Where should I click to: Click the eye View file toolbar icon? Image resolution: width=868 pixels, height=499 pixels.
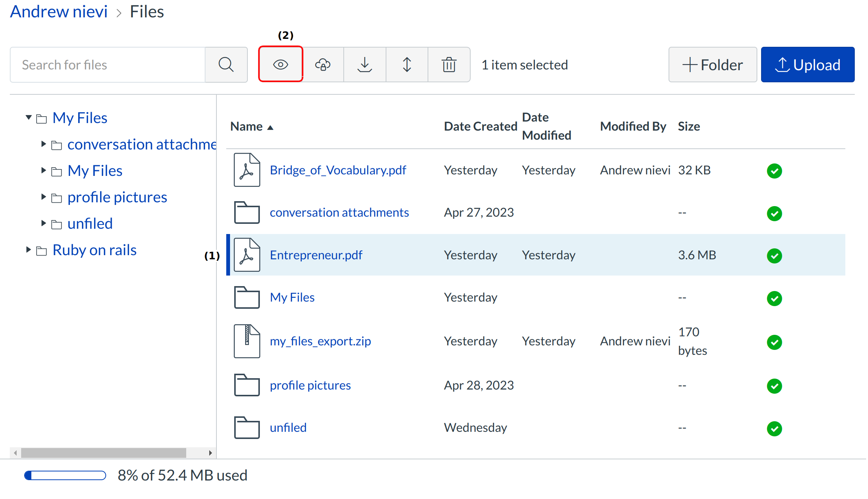[x=280, y=65]
